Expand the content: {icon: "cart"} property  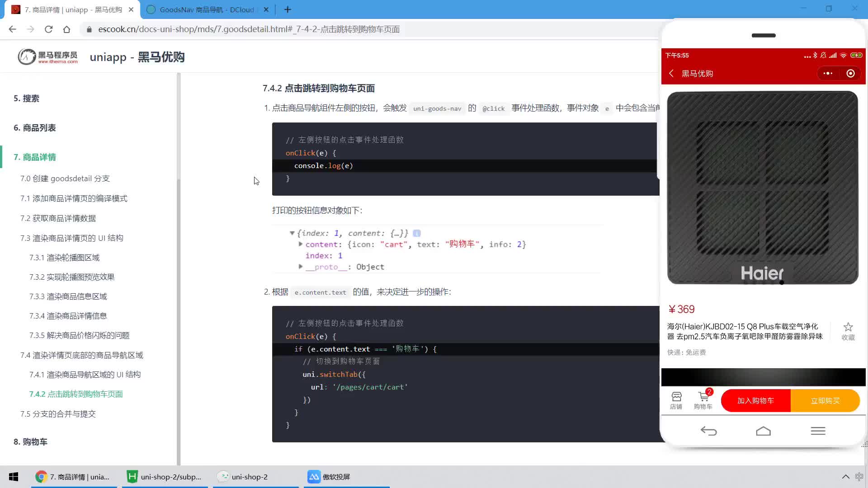[x=301, y=244]
